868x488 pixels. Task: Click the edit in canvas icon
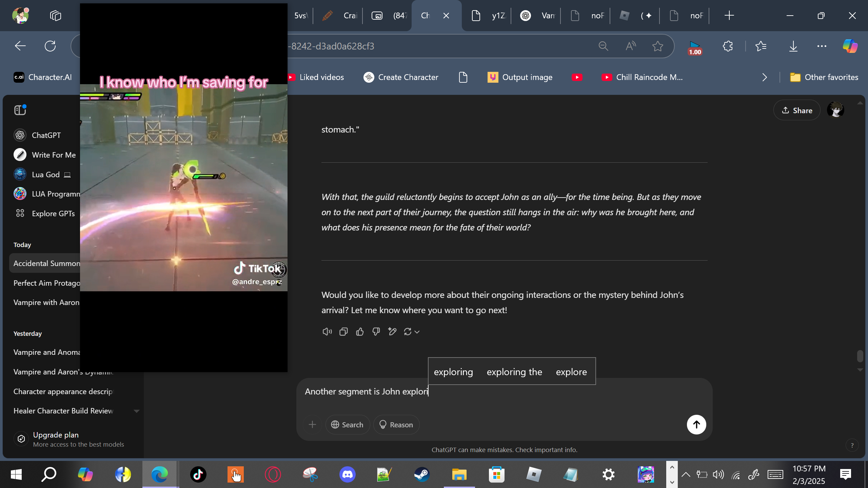click(x=392, y=332)
